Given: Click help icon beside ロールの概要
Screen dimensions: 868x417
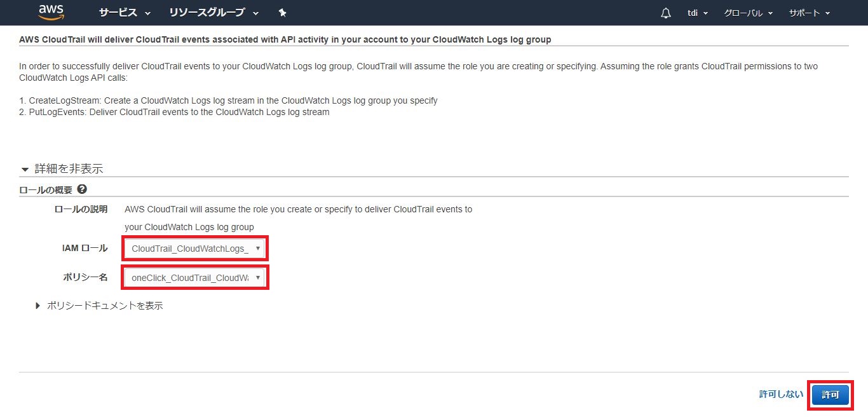Looking at the screenshot, I should coord(82,189).
